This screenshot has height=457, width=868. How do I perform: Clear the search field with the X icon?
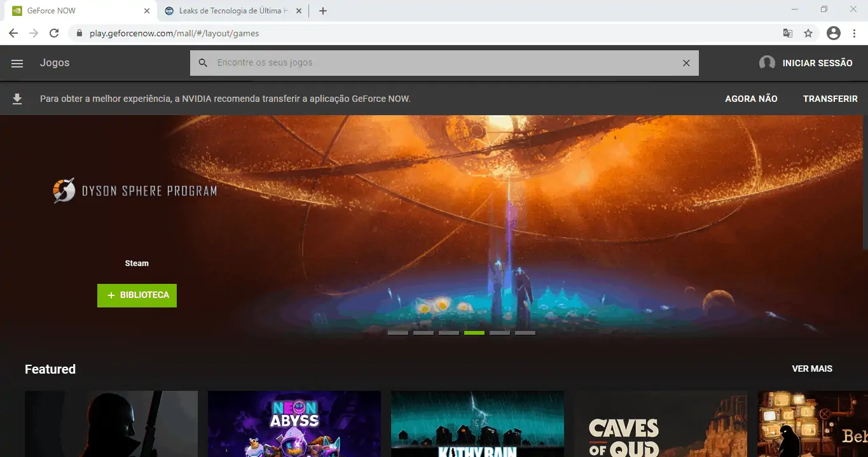685,63
